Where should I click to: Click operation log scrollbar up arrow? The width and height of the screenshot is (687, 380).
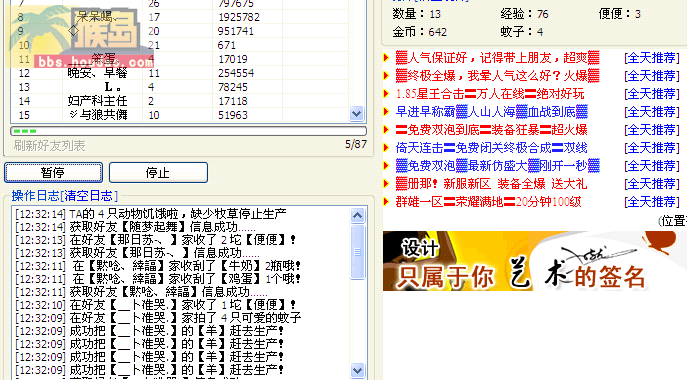point(358,215)
